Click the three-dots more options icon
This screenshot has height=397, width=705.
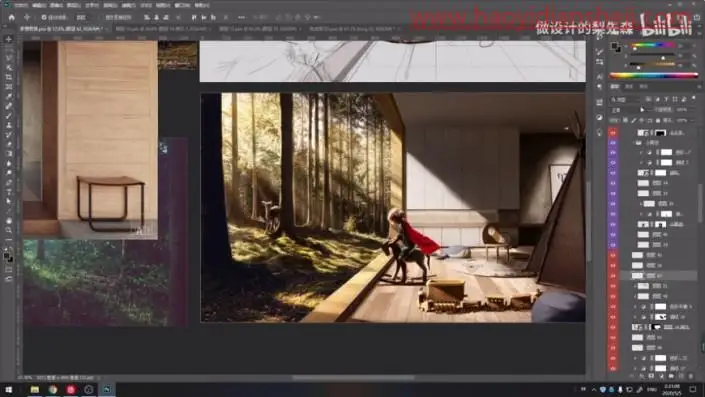pyautogui.click(x=241, y=17)
